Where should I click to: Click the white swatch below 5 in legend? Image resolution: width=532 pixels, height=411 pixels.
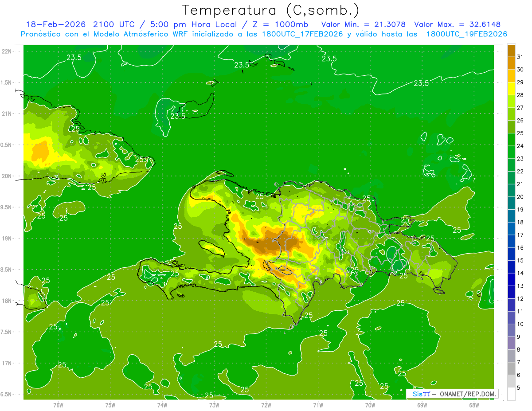[511, 394]
